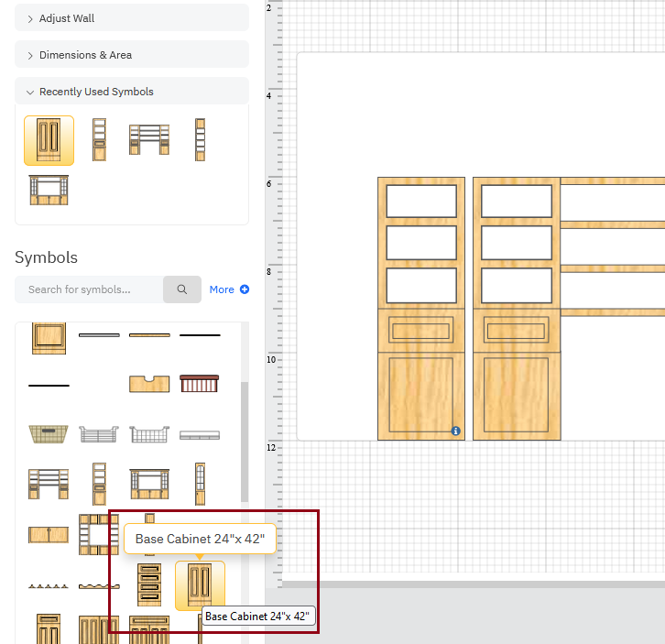
Task: Select the second tall cabinet on the canvas
Action: click(x=517, y=309)
